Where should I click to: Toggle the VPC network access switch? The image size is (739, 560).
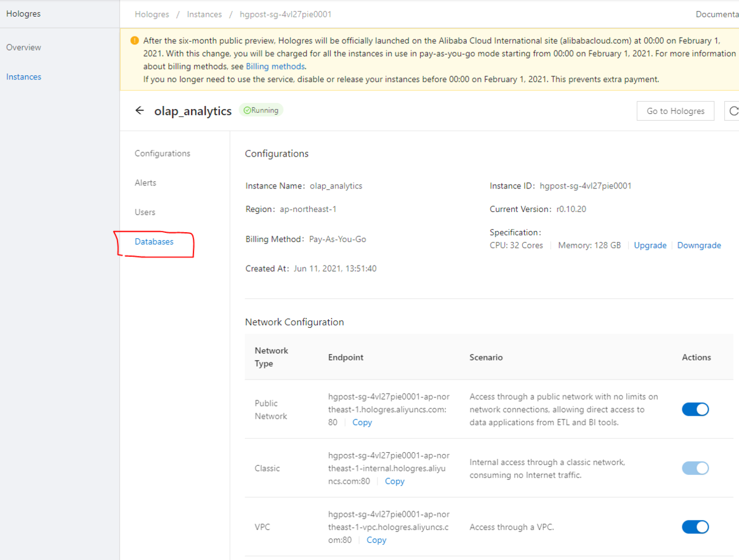tap(695, 527)
